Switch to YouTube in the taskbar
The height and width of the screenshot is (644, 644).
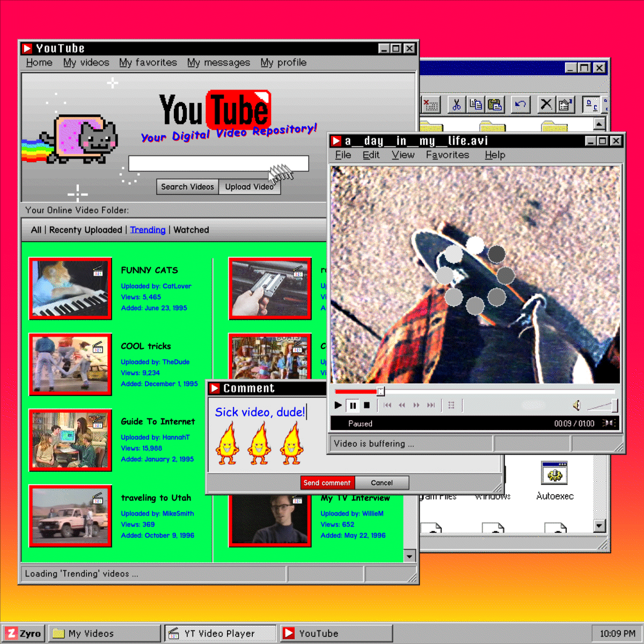point(336,633)
